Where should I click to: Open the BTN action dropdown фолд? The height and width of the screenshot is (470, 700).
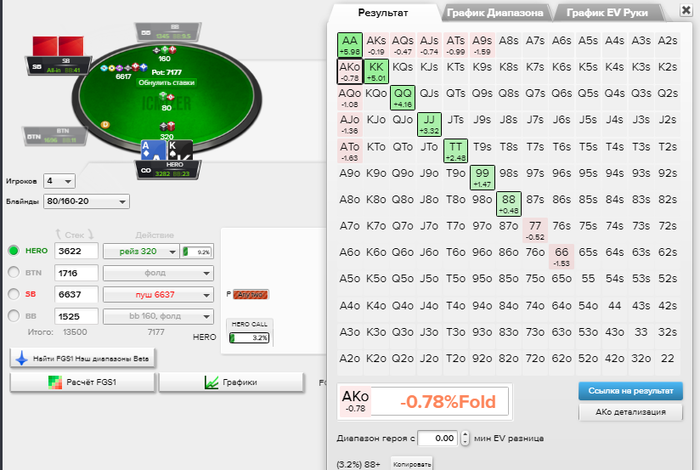click(x=158, y=273)
